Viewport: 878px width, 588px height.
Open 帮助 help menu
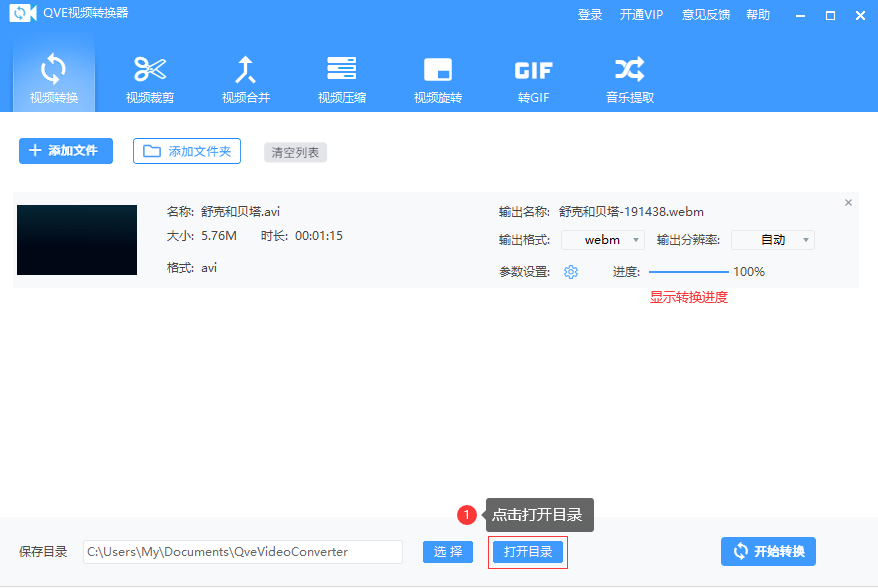tap(758, 15)
